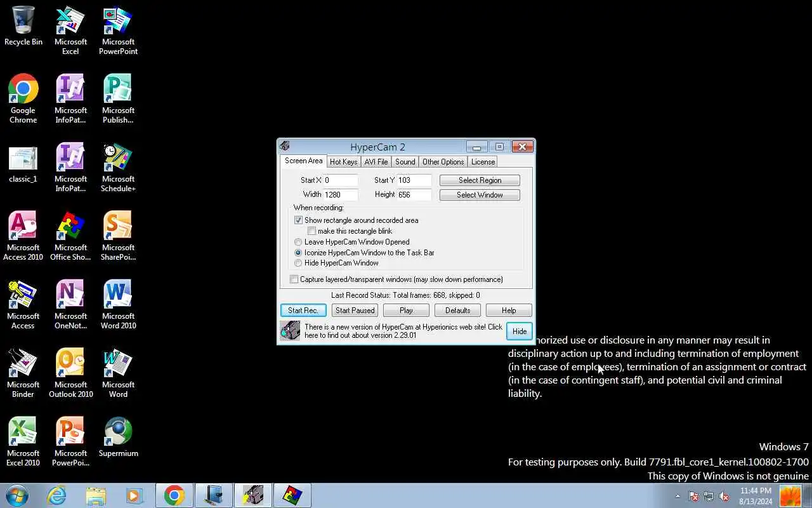
Task: Select Microsoft Schedule+ desktop icon
Action: click(x=118, y=168)
